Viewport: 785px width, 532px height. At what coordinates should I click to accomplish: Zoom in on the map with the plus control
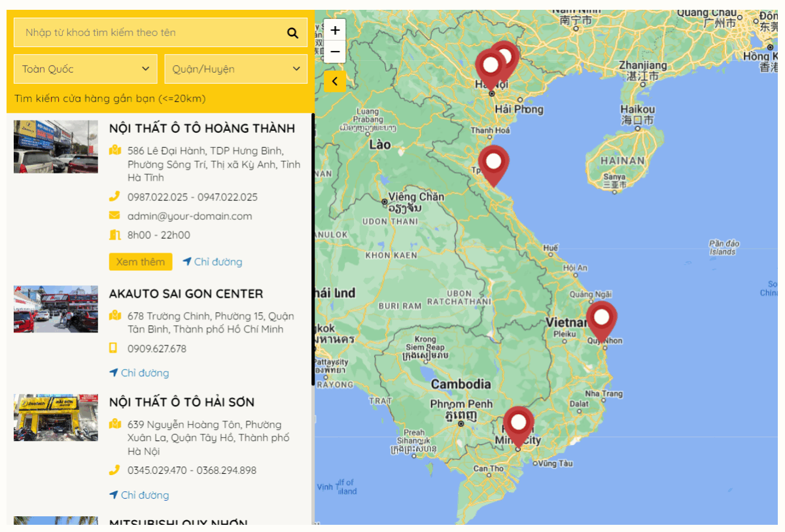pos(336,29)
